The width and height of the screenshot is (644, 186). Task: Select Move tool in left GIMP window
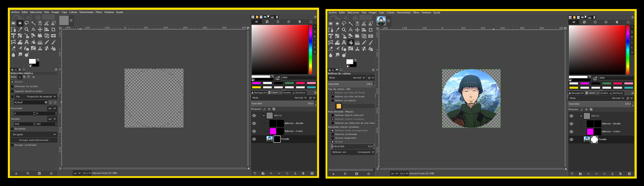(x=40, y=29)
